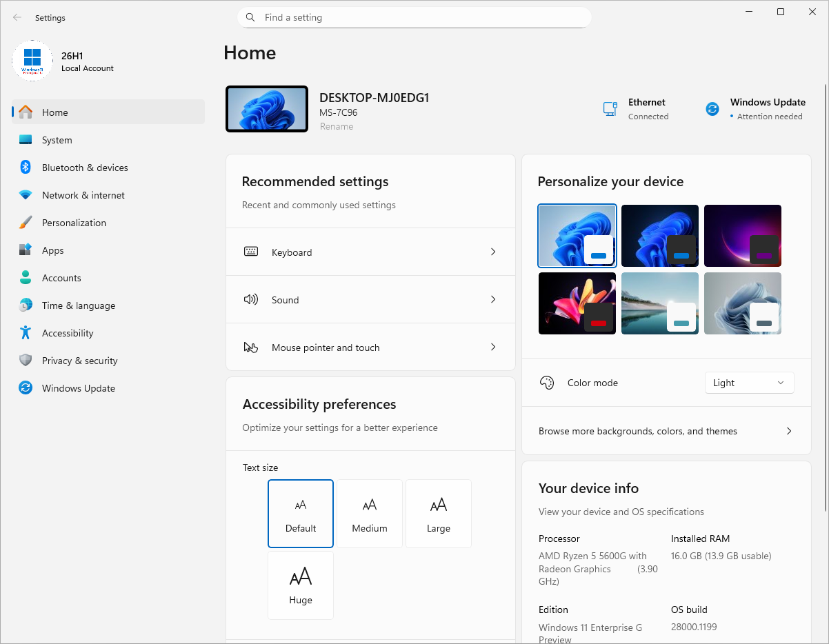Open the Color mode dropdown
The image size is (829, 644).
pos(749,383)
